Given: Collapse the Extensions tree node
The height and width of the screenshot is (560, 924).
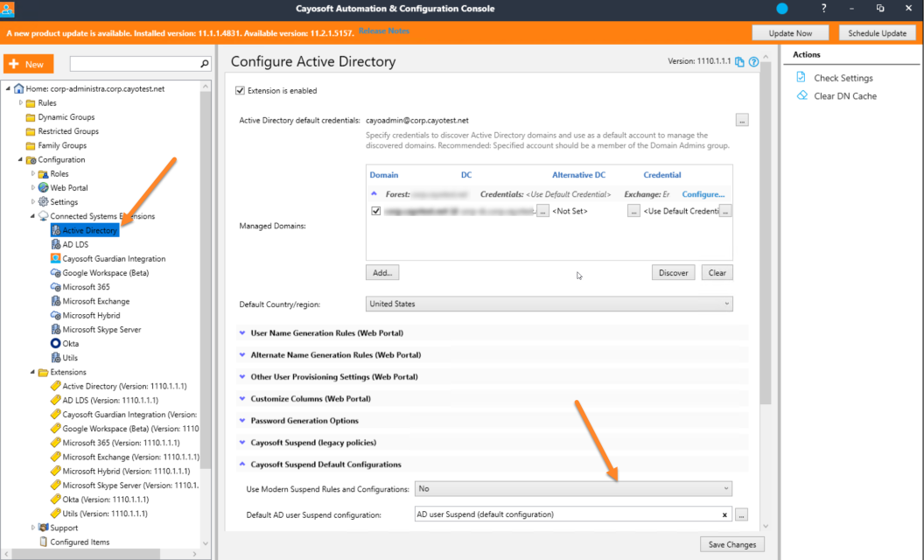Looking at the screenshot, I should (x=33, y=372).
